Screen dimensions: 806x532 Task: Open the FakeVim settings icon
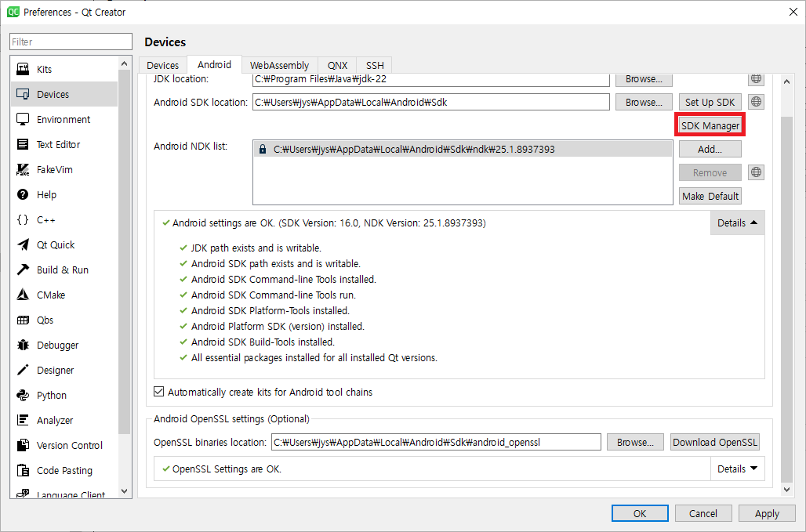tap(23, 169)
